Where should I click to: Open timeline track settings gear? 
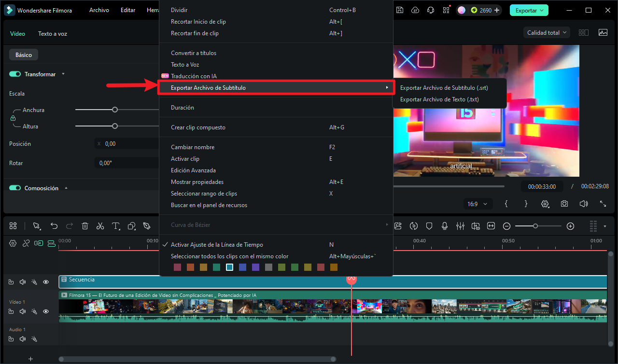tap(13, 243)
